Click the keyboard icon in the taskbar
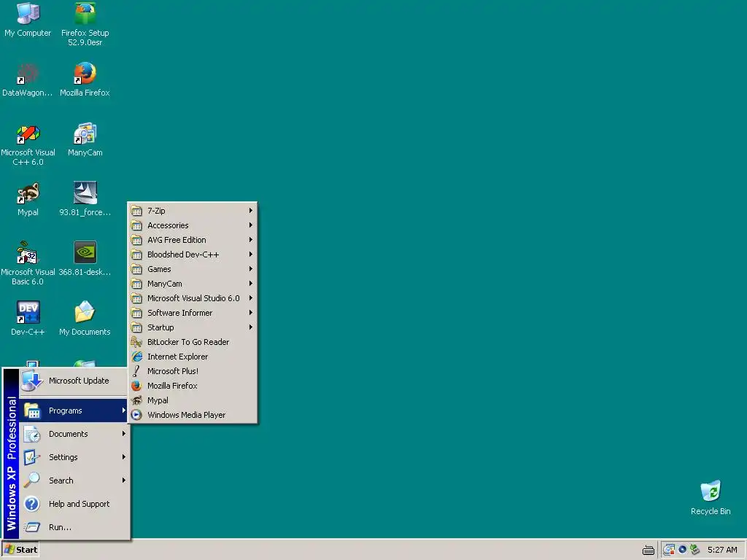Image resolution: width=747 pixels, height=560 pixels. tap(649, 550)
